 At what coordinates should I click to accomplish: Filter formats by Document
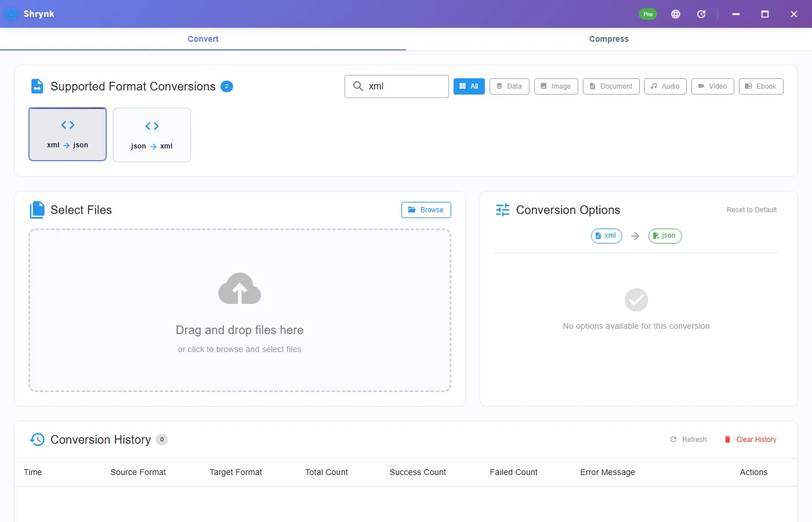611,86
